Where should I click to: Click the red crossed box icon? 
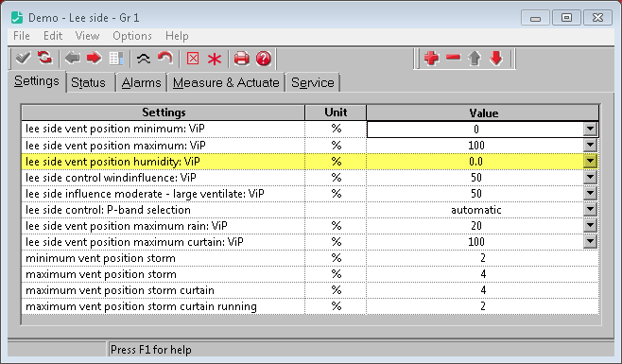pyautogui.click(x=193, y=59)
